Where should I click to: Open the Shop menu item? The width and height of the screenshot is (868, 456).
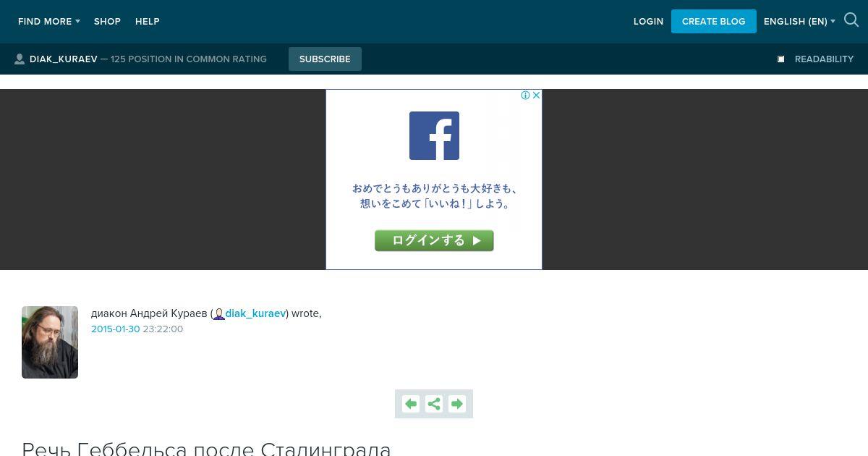(107, 22)
